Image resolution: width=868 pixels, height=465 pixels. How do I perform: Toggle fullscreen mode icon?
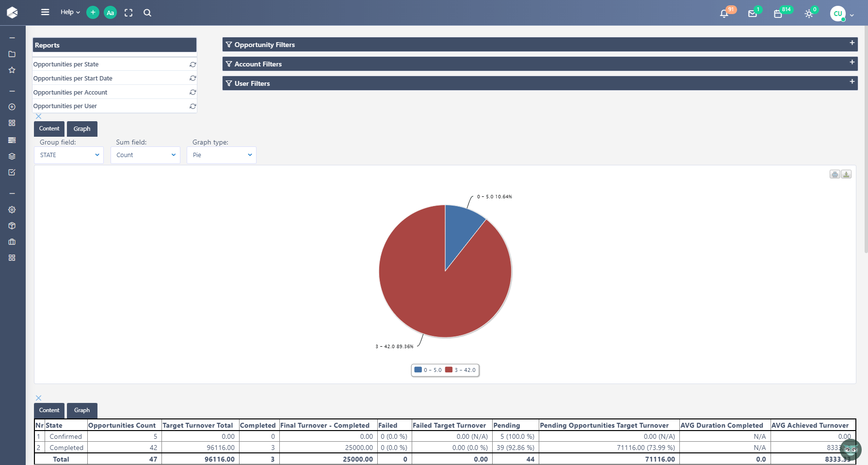[x=129, y=13]
